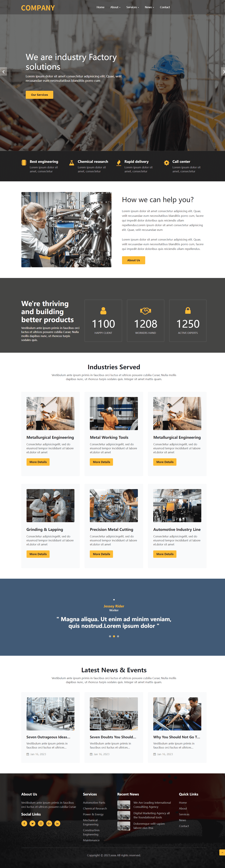
Task: Select the active middle testimonial dot
Action: coord(114,636)
